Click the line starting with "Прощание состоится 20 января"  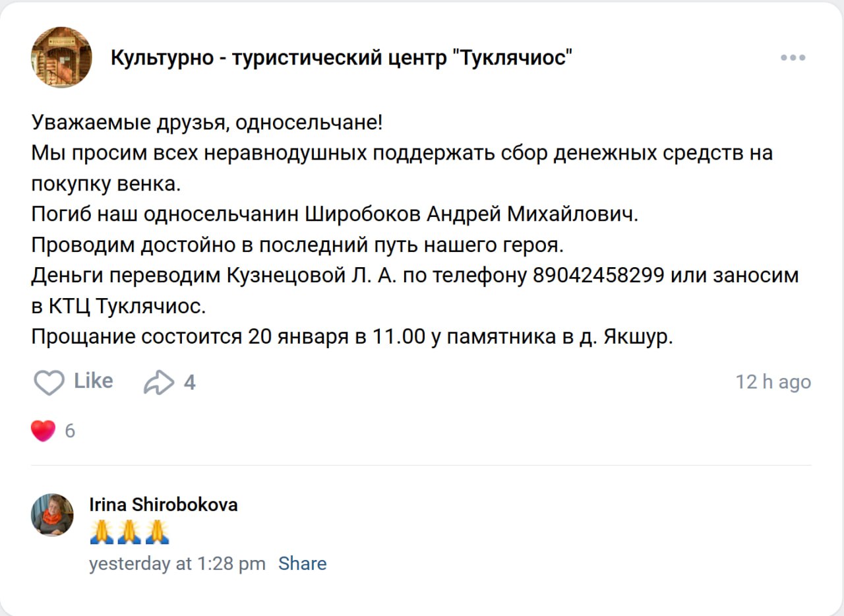pos(352,337)
